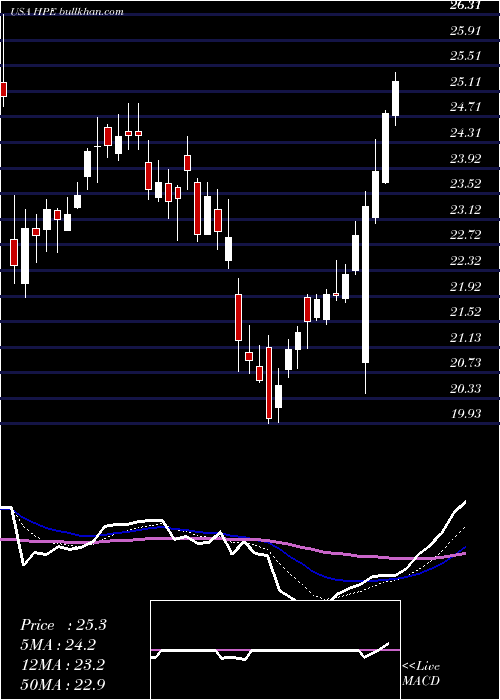Click the long red candlestick bottoming at 19.93
Image resolution: width=500 pixels, height=700 pixels.
coord(269,383)
